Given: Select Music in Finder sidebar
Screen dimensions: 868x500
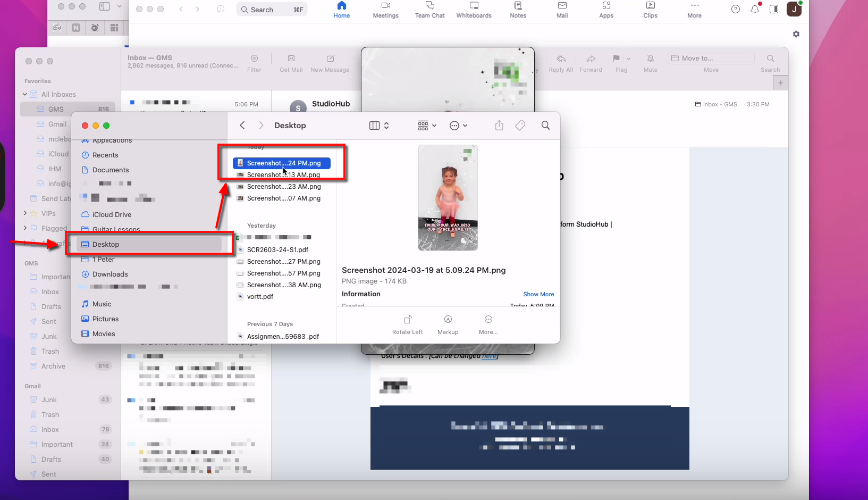Looking at the screenshot, I should pos(102,304).
